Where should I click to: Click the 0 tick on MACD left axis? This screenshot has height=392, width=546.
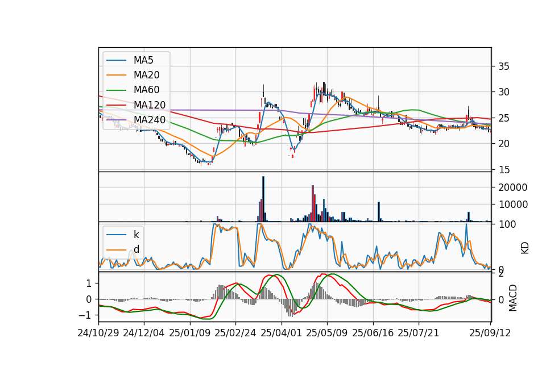89,299
